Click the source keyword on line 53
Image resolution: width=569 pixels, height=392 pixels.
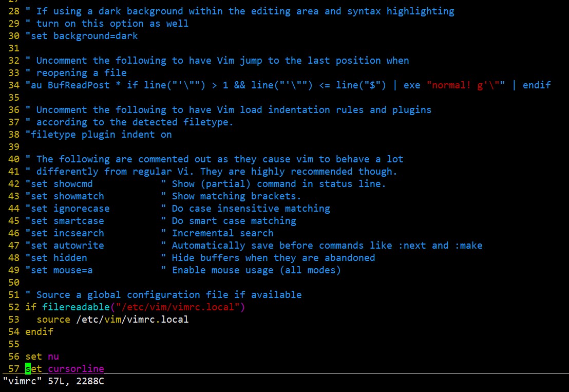pos(53,320)
